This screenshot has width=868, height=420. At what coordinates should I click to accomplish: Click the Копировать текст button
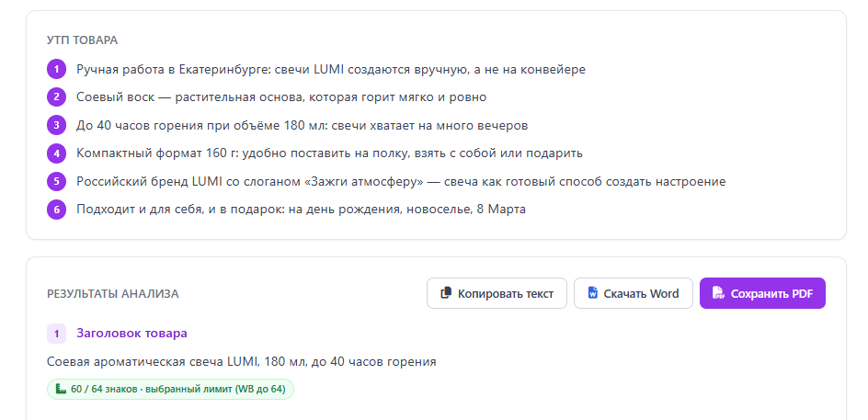pos(497,293)
